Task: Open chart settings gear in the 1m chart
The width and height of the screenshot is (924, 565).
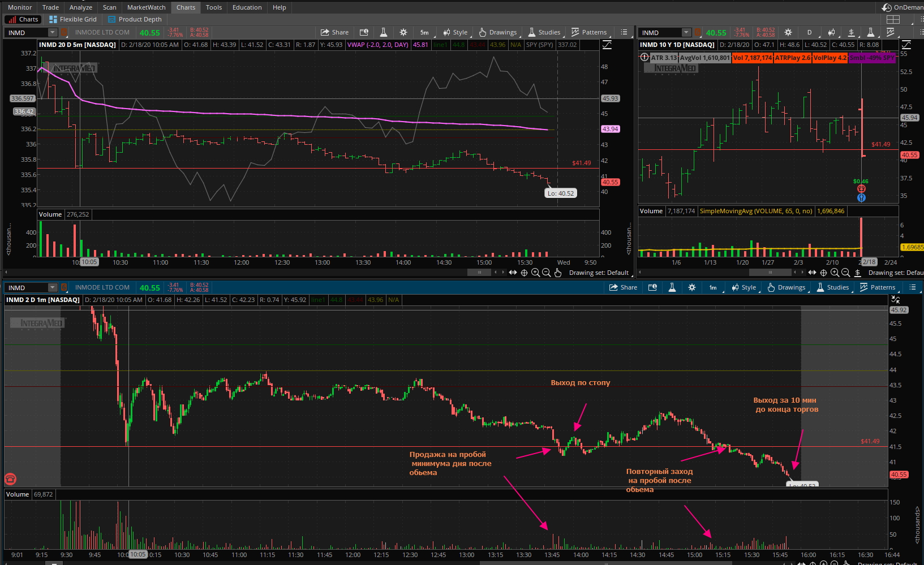Action: click(692, 287)
